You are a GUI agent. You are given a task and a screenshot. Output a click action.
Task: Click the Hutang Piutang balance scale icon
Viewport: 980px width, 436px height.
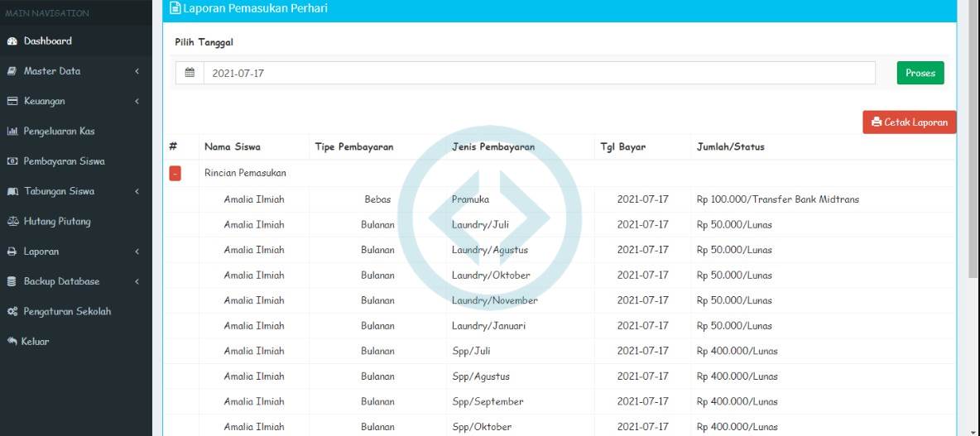click(x=12, y=222)
